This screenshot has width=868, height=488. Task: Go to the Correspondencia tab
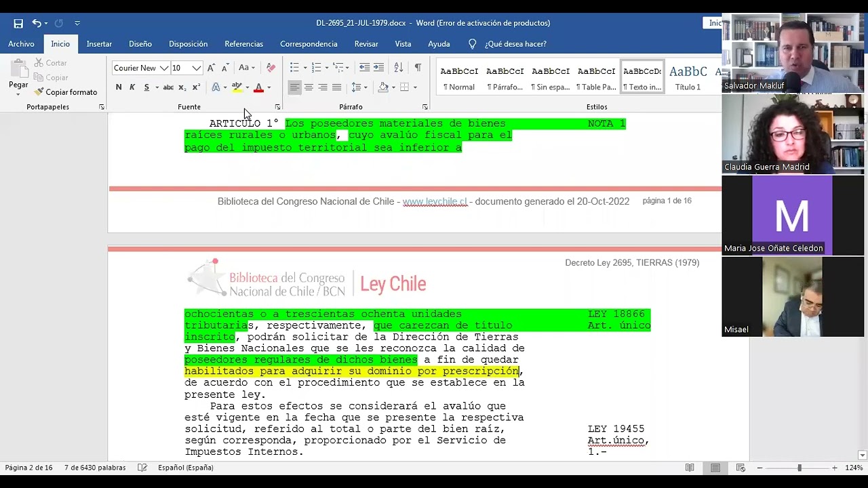pos(309,44)
